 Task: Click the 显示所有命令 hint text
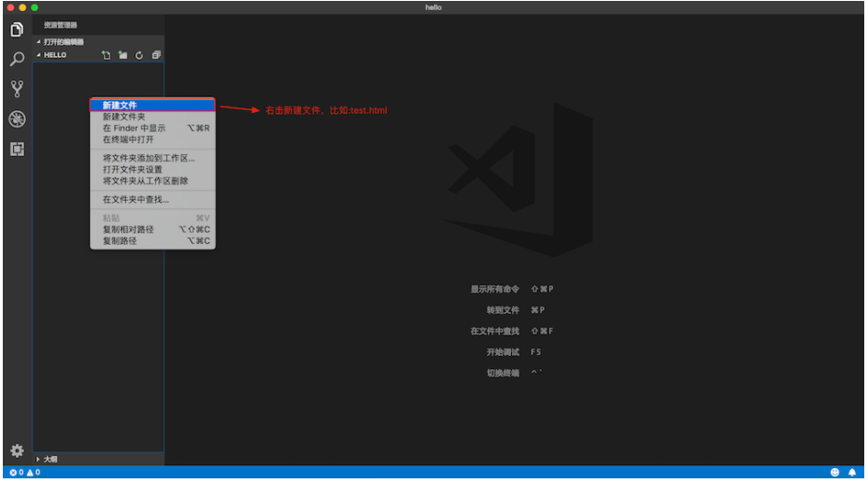(x=495, y=290)
